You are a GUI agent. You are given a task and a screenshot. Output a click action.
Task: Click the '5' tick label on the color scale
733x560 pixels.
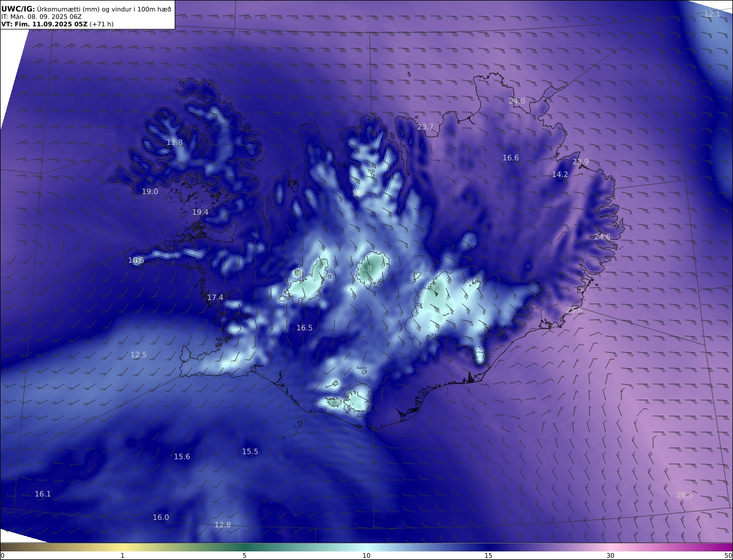point(245,555)
